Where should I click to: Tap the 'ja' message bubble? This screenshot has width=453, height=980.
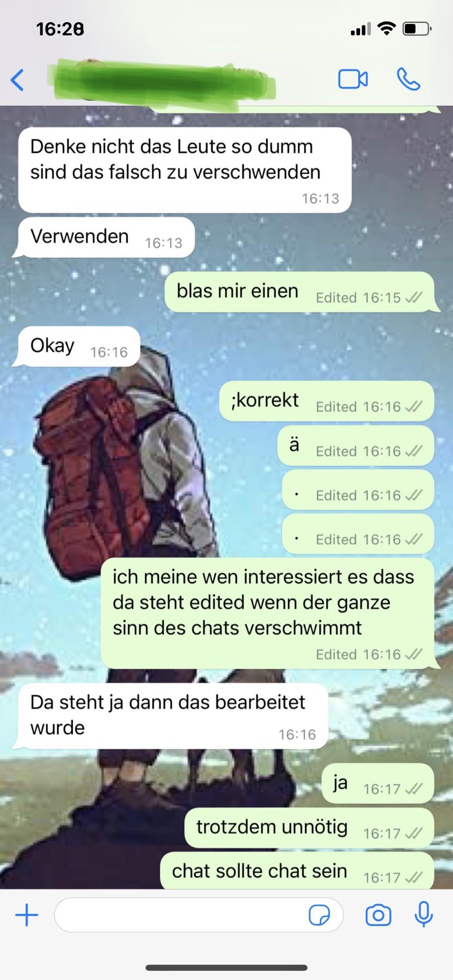[x=378, y=784]
